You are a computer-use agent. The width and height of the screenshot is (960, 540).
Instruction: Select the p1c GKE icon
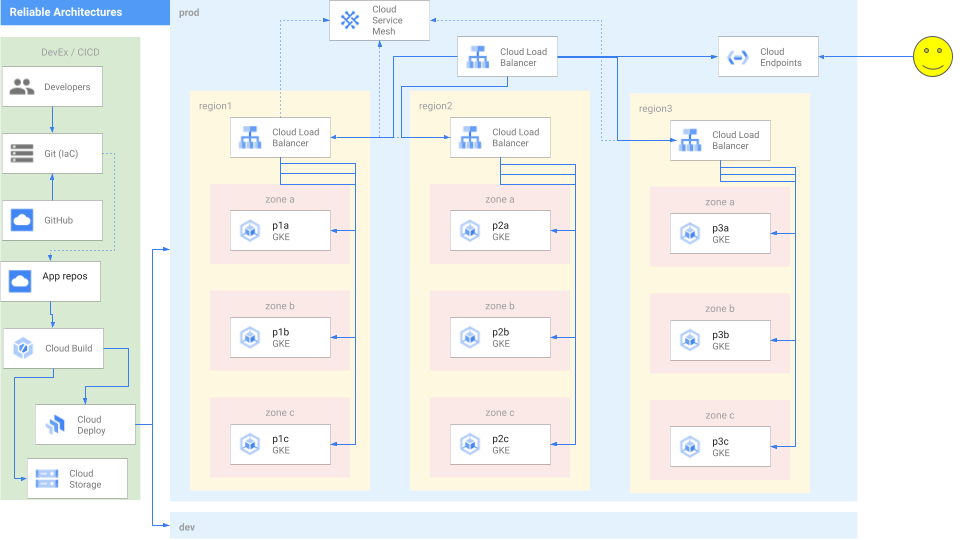(250, 444)
